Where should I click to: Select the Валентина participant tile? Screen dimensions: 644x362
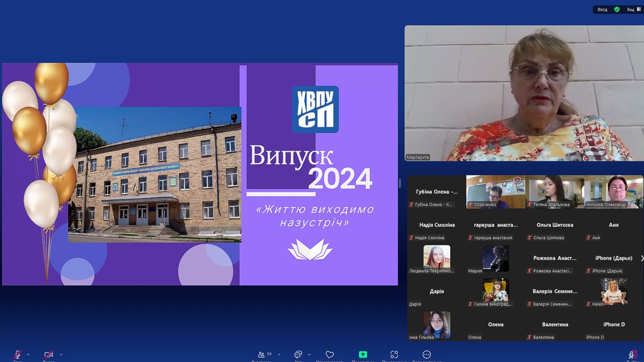[555, 325]
